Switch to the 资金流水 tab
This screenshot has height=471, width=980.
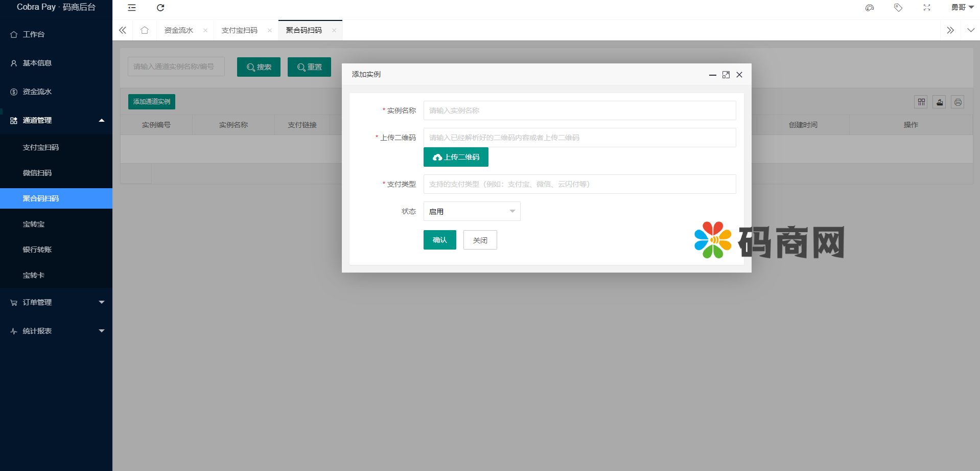coord(178,30)
